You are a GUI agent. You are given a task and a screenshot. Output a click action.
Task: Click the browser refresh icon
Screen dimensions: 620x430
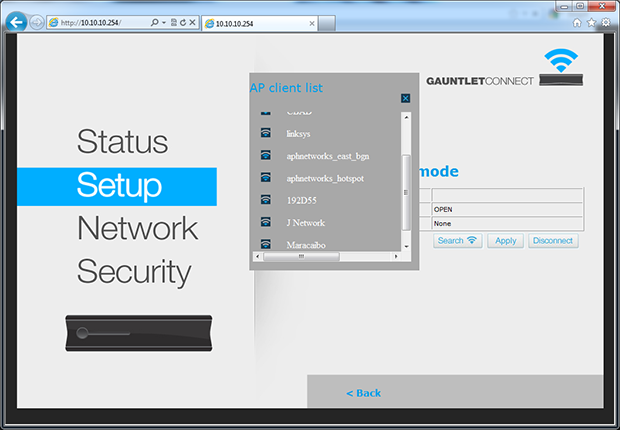[181, 22]
